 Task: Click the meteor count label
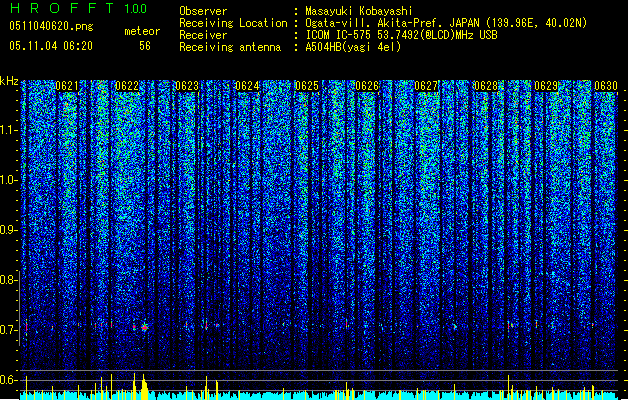point(142,31)
